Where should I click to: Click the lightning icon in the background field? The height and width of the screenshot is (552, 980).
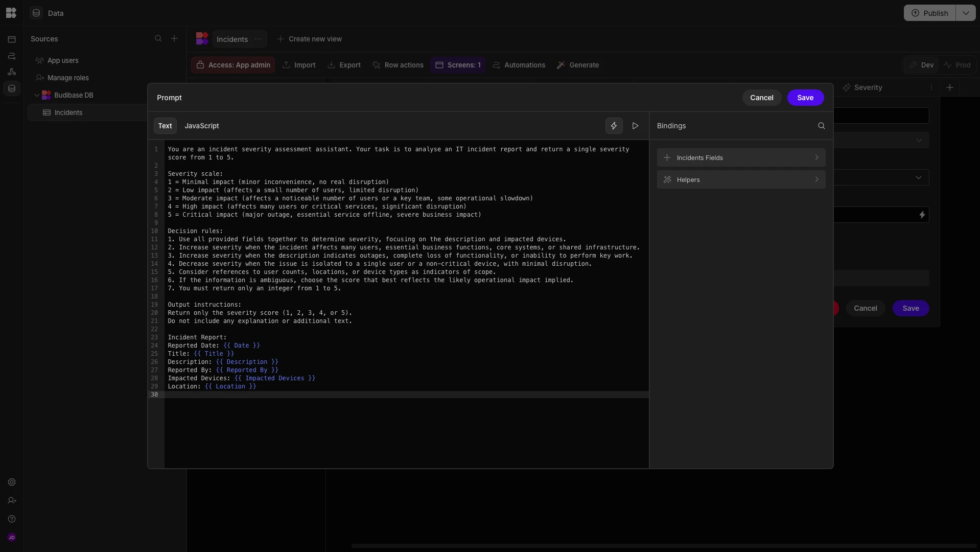(x=922, y=215)
